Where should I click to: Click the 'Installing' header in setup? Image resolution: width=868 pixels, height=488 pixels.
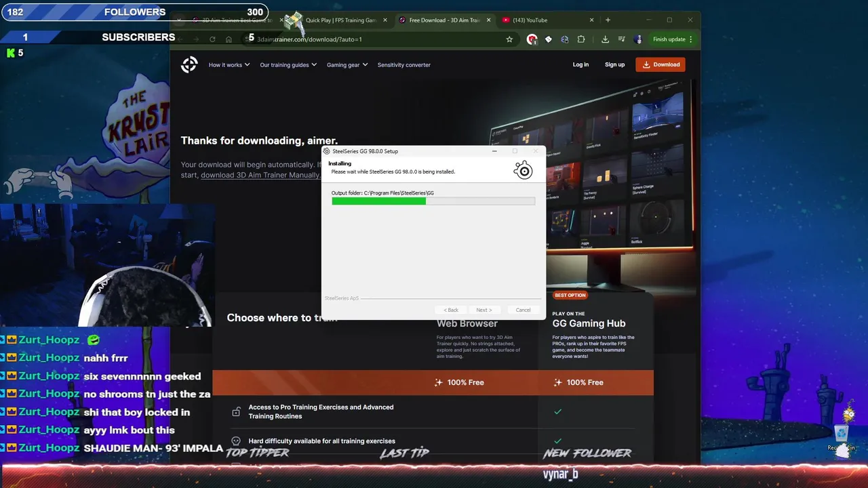click(x=340, y=163)
